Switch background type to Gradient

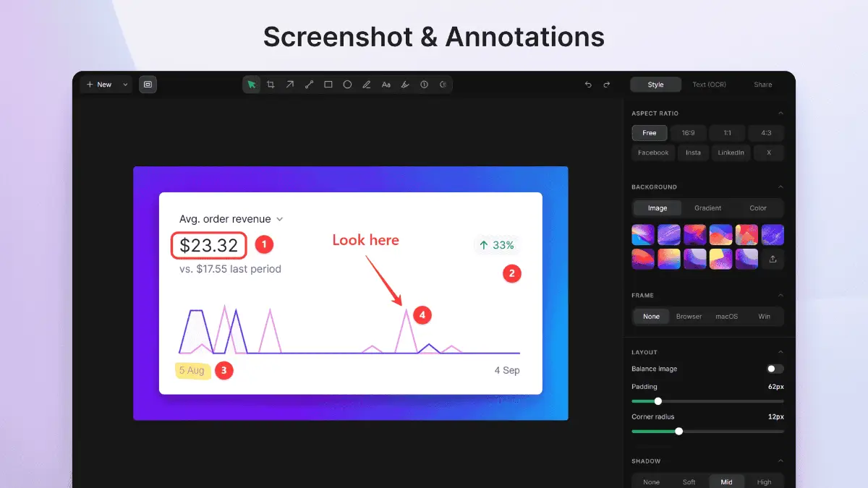(x=708, y=208)
